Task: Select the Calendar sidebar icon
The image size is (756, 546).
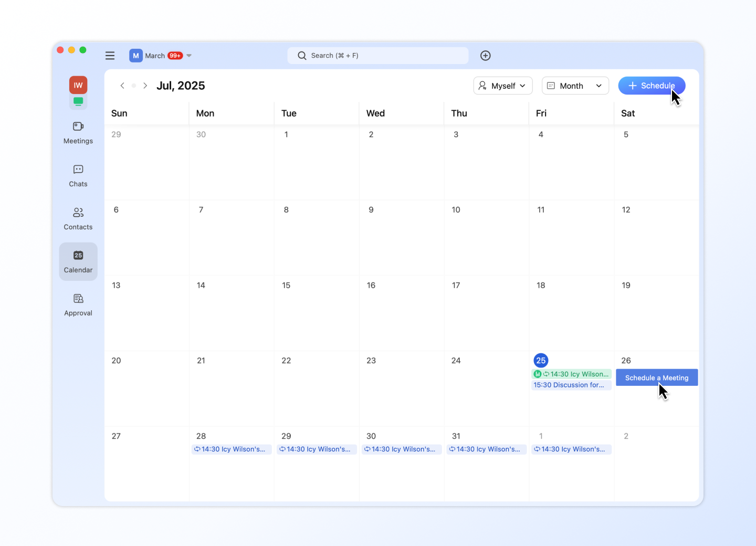Action: coord(78,261)
